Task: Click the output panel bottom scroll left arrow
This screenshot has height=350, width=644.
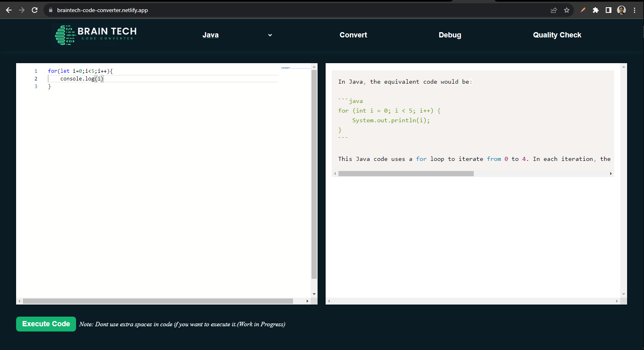Action: [x=329, y=301]
